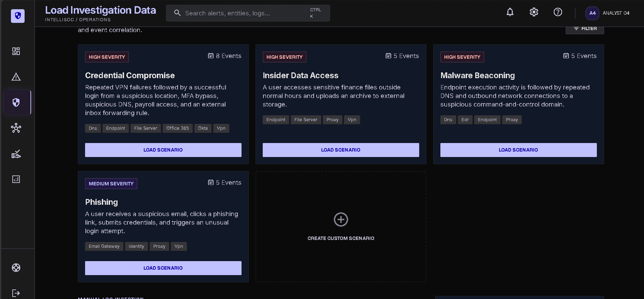644x299 pixels.
Task: Load the Malware Beaconing scenario
Action: 519,150
